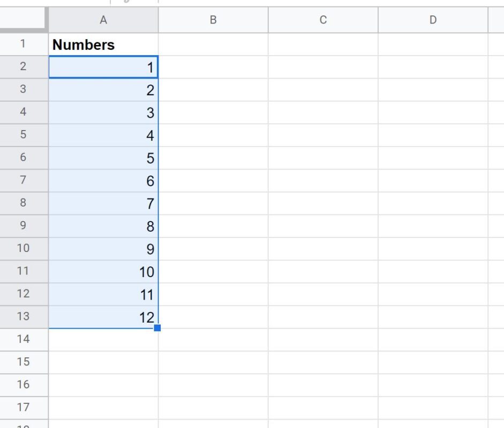Select row 6 header
Viewport: 504px width, 428px height.
[x=24, y=158]
